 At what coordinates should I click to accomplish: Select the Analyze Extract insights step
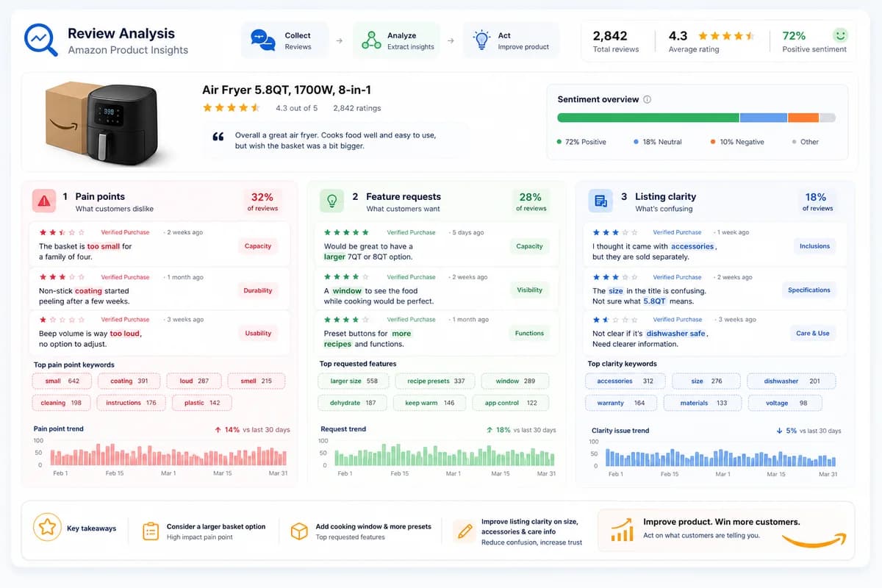click(395, 40)
